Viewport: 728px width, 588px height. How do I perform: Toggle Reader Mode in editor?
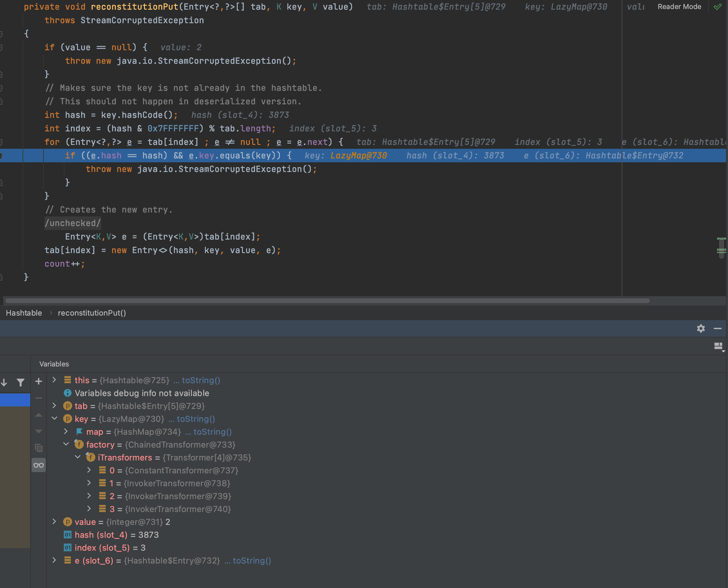click(679, 7)
